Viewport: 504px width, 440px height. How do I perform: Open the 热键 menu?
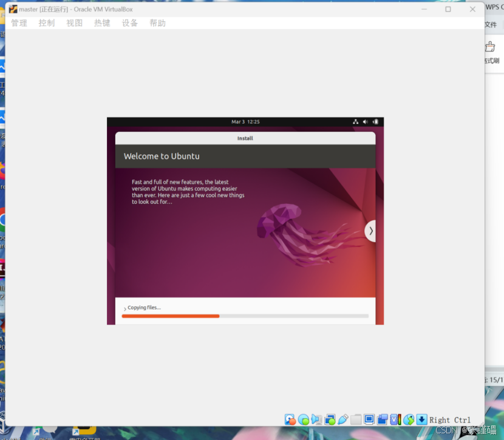102,23
